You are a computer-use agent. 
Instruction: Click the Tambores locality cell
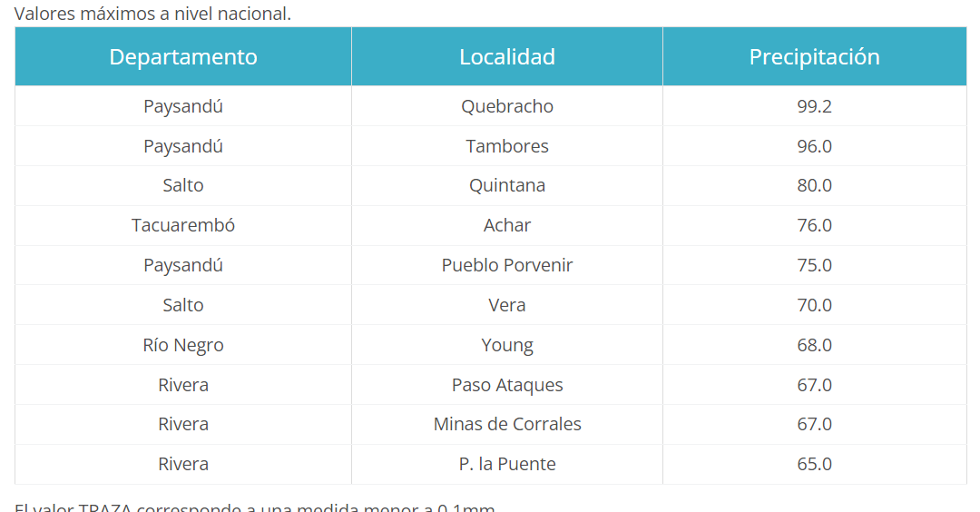click(x=507, y=146)
